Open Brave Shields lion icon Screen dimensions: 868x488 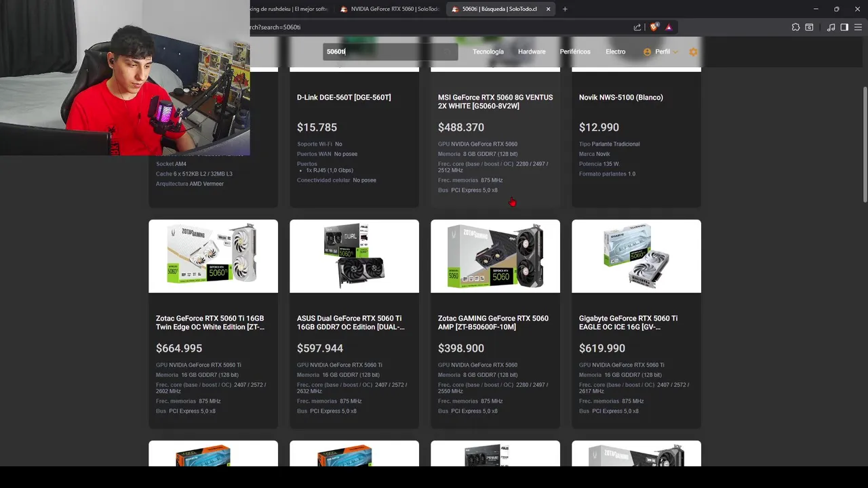coord(654,27)
